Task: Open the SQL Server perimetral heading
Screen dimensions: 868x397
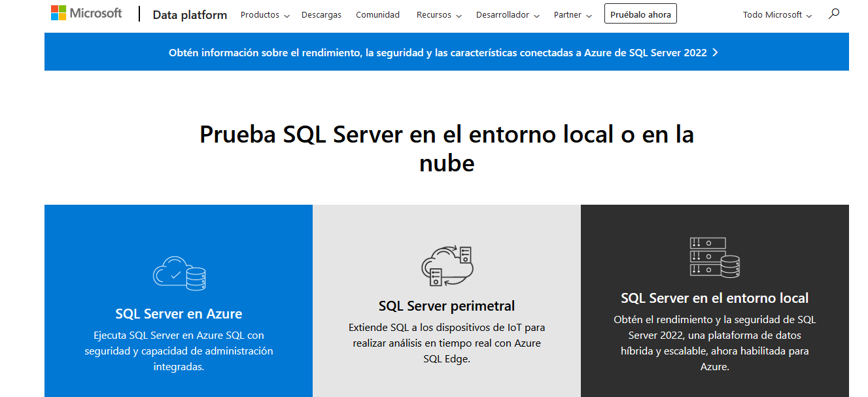Action: click(447, 306)
